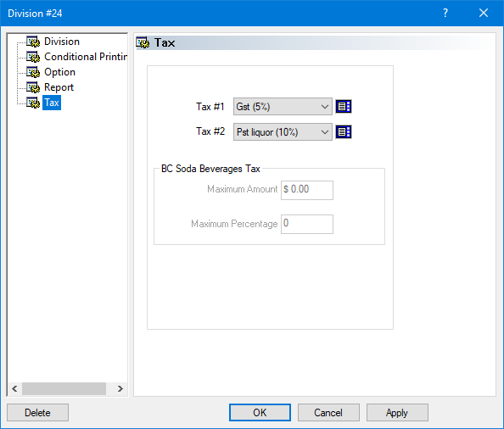Open the Conditional Printing page
The height and width of the screenshot is (429, 504).
tap(86, 57)
